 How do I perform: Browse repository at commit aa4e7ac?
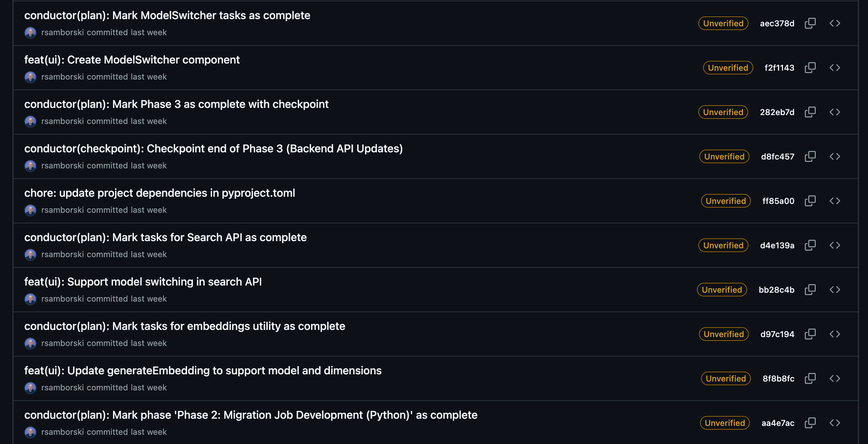tap(835, 423)
